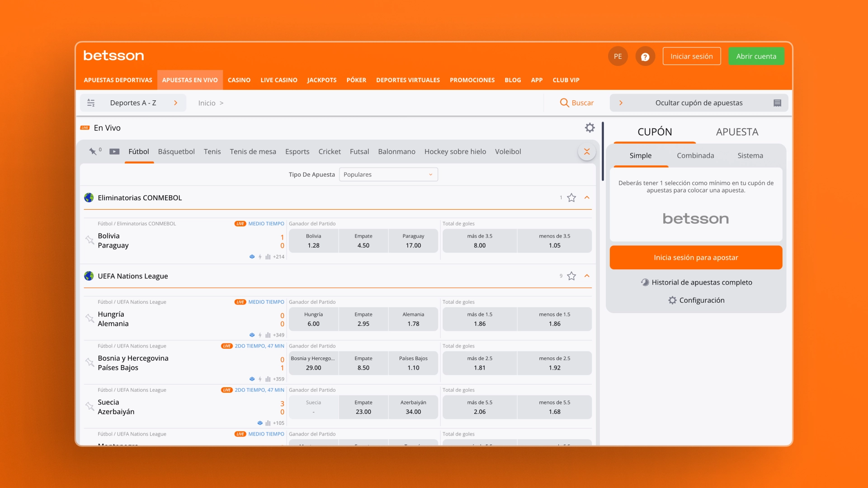The width and height of the screenshot is (868, 488).
Task: Click the pinned favorites pin icon
Action: tap(93, 151)
